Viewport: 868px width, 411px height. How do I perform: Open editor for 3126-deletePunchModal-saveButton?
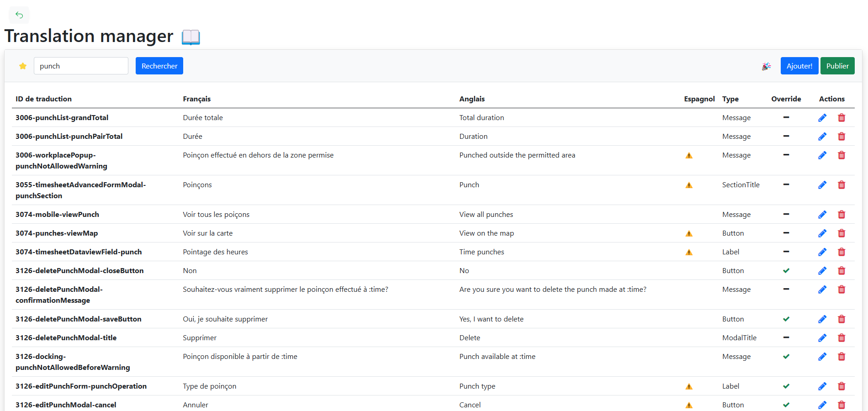point(822,319)
